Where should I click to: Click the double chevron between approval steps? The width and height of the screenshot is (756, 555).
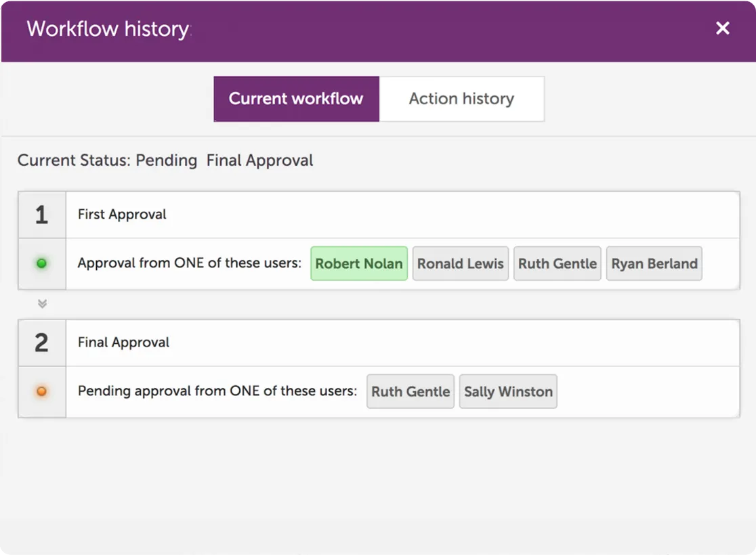tap(42, 304)
